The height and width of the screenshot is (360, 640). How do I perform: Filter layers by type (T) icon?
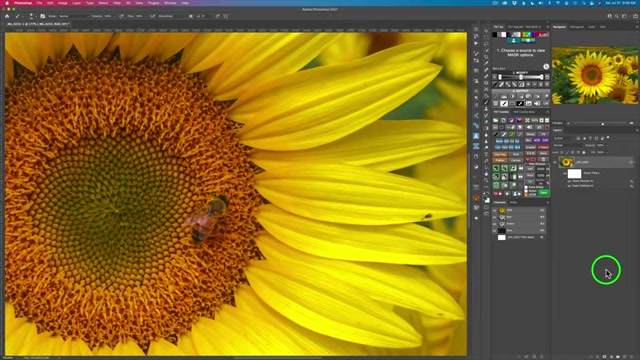[590, 138]
